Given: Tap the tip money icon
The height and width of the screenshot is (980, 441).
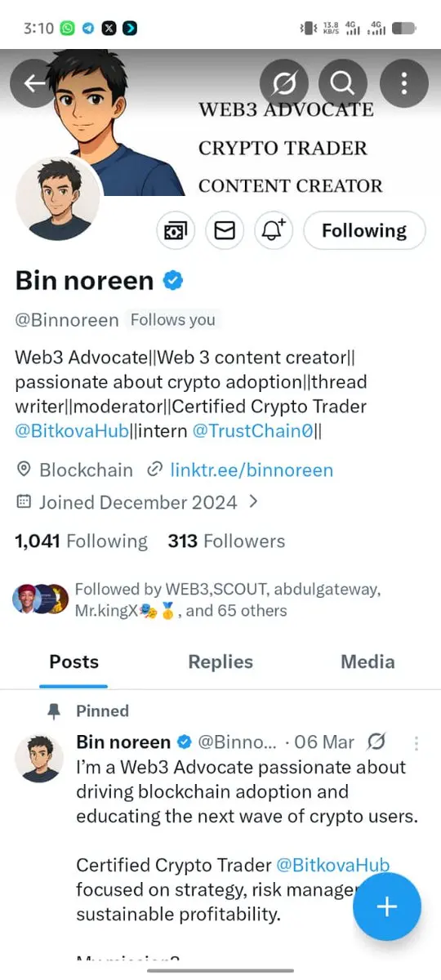Looking at the screenshot, I should pyautogui.click(x=176, y=231).
